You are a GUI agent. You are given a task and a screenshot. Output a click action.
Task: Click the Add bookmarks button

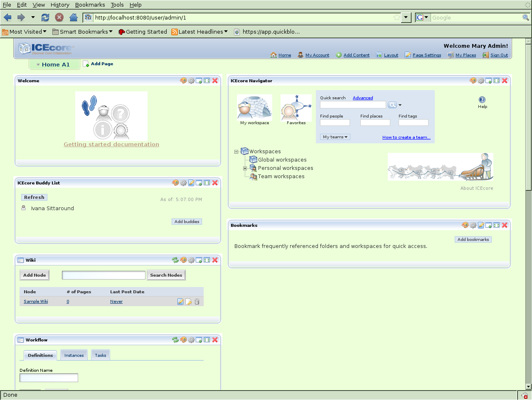pos(473,239)
